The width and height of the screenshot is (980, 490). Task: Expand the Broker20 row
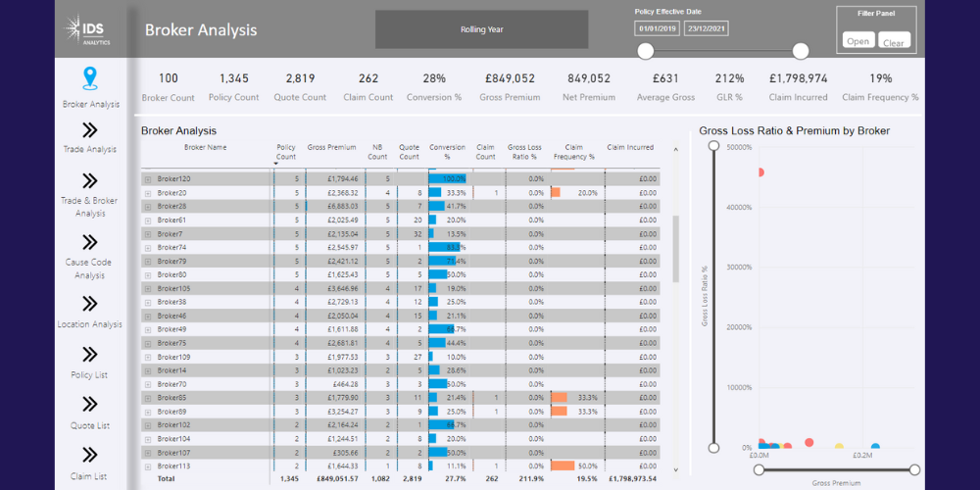coord(148,193)
